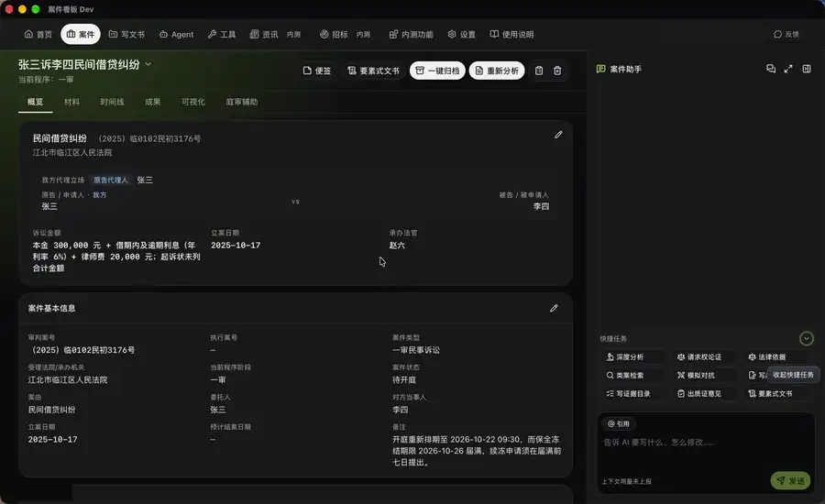The width and height of the screenshot is (825, 504).
Task: Open conversation history icon in 案件助手
Action: (771, 69)
